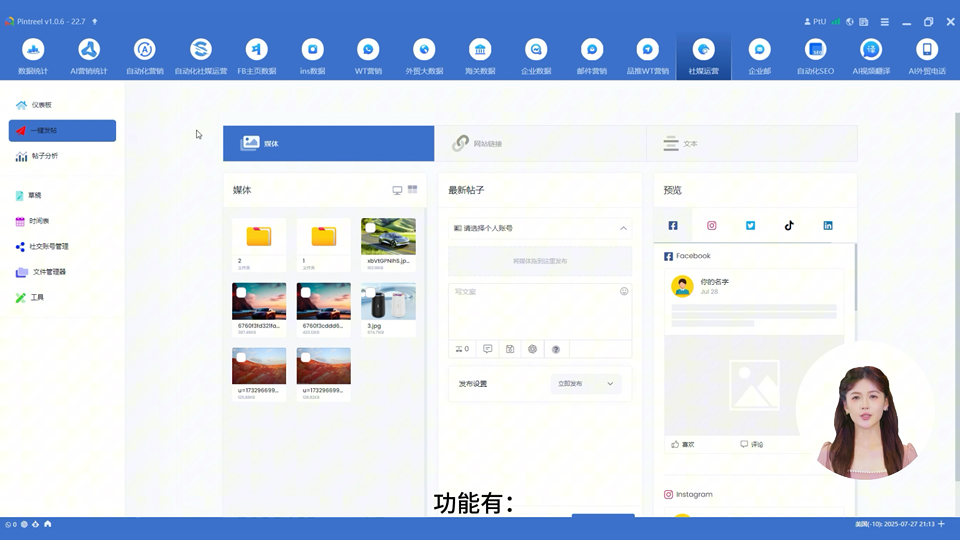Switch to the 网站链接 post type tab
The width and height of the screenshot is (960, 540).
pyautogui.click(x=540, y=143)
